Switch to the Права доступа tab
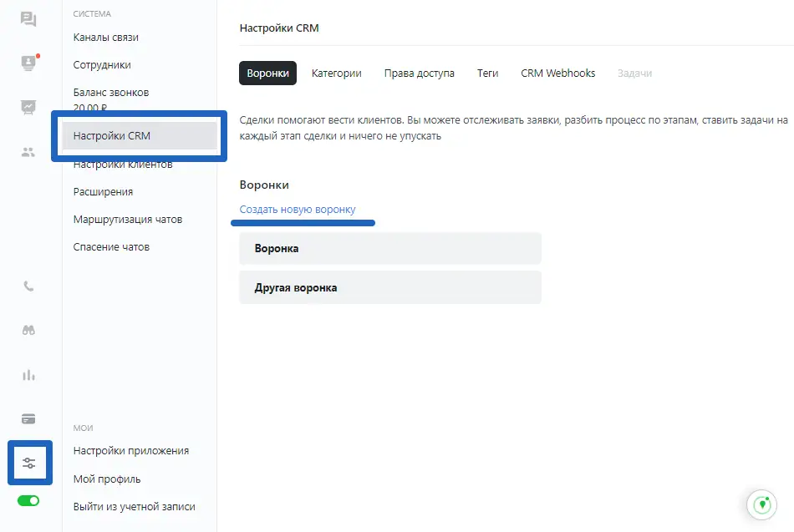 click(x=419, y=73)
